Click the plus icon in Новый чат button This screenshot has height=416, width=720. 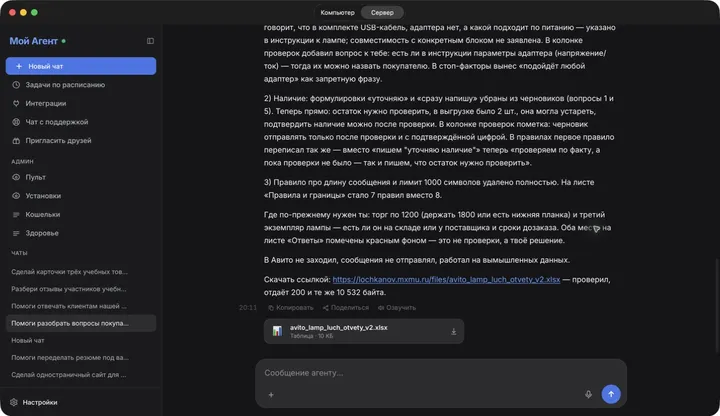click(19, 66)
